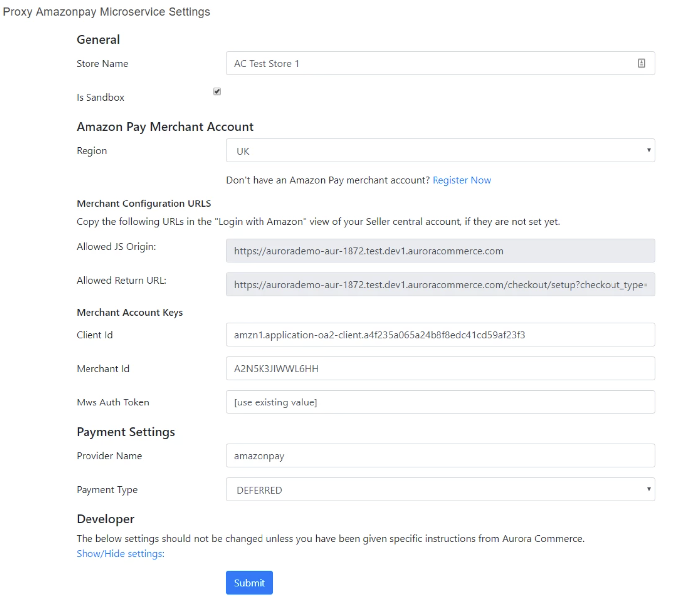Click into the Mws Auth Token field
Screen dimensions: 700x603
[440, 402]
